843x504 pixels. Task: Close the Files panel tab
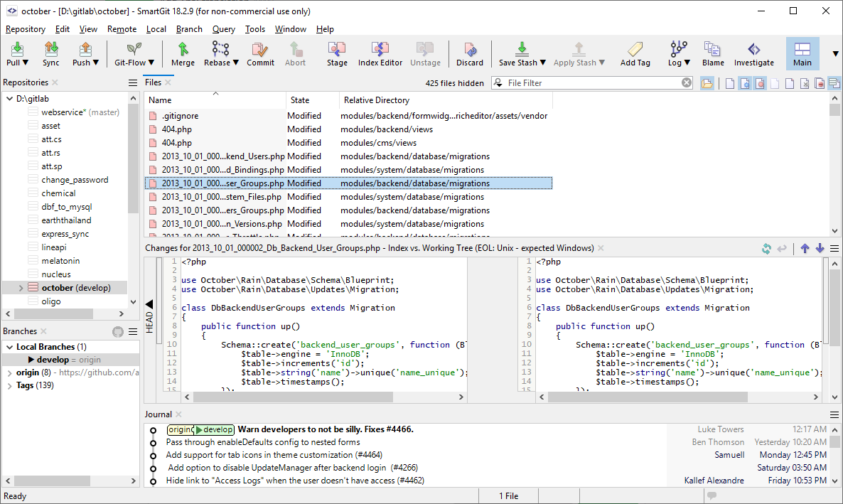coord(168,83)
